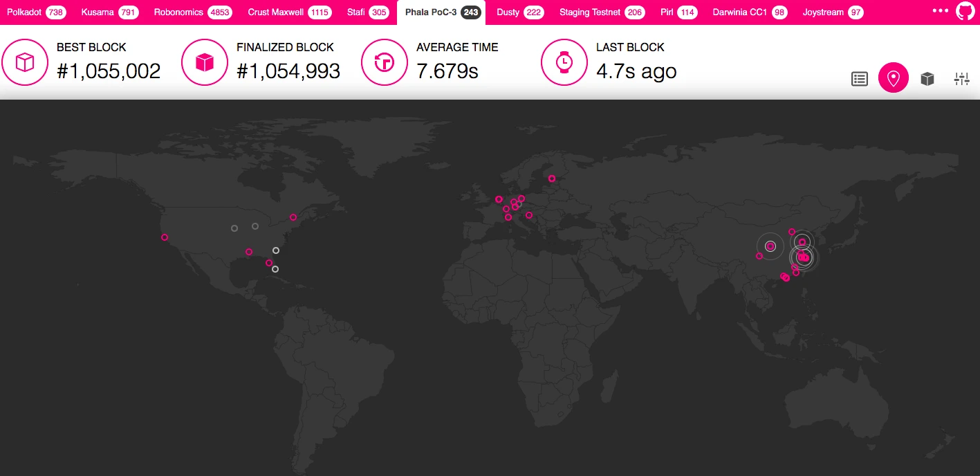Select the node marker on the California coast
This screenshot has width=980, height=476.
(165, 237)
